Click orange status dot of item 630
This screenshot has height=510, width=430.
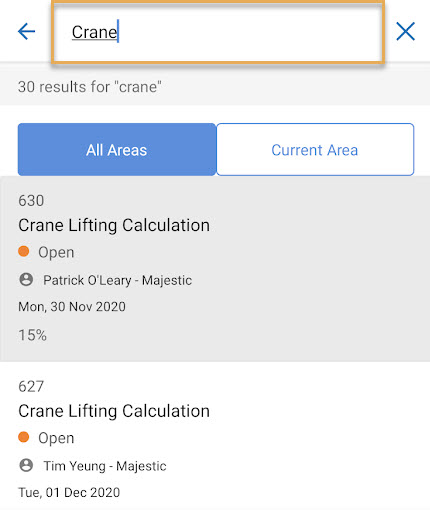click(24, 251)
